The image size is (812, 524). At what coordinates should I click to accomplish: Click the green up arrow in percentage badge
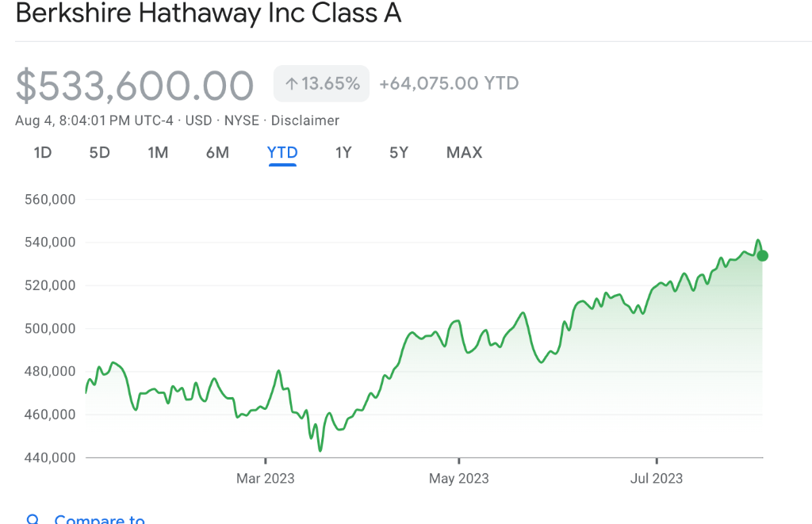tap(291, 83)
